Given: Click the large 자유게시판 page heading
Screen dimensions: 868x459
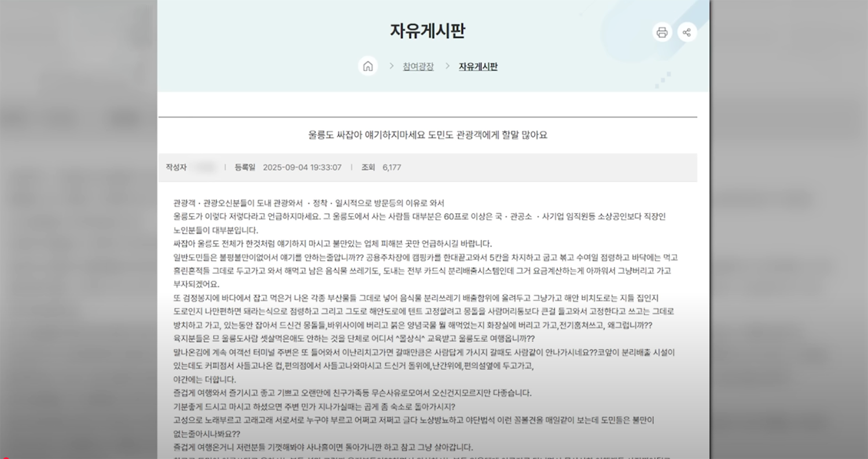Looking at the screenshot, I should click(427, 31).
